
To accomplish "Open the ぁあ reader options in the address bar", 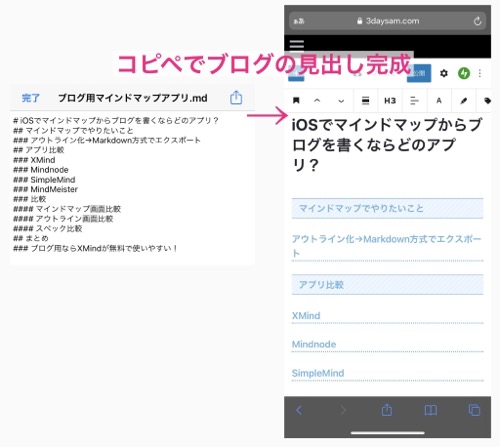I will coord(299,21).
